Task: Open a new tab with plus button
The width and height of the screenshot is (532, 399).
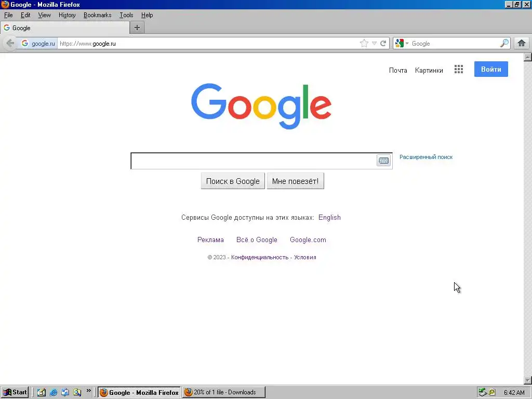Action: click(x=137, y=28)
